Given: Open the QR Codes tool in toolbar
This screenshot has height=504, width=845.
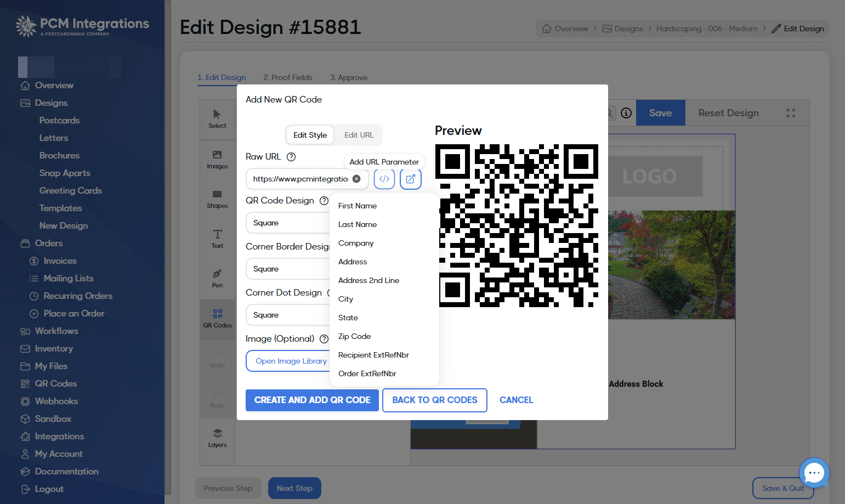Looking at the screenshot, I should (217, 318).
